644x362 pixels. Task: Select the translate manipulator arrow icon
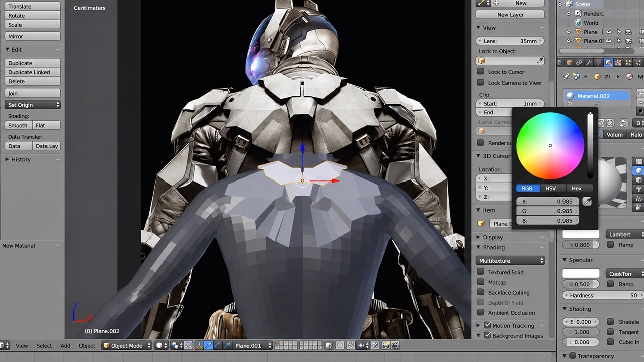tap(208, 345)
